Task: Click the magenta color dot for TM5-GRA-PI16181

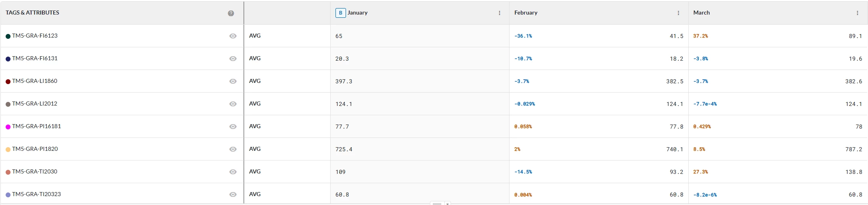Action: tap(8, 127)
